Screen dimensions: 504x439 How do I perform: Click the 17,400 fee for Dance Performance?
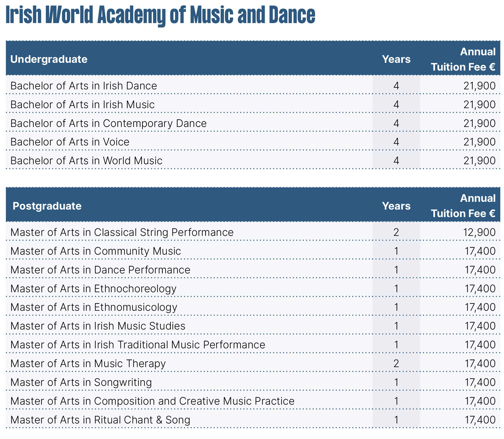(480, 270)
